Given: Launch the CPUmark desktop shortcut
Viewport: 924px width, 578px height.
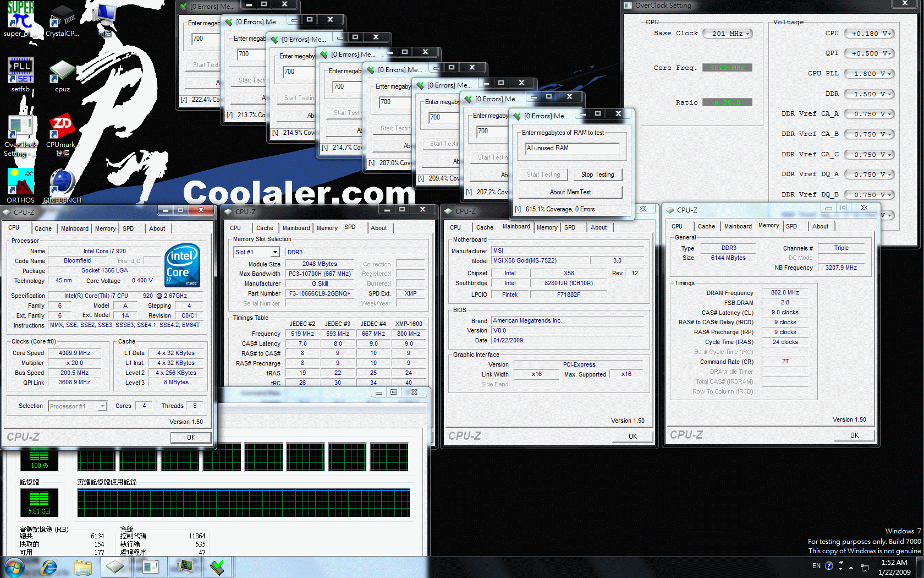Looking at the screenshot, I should pos(62,136).
